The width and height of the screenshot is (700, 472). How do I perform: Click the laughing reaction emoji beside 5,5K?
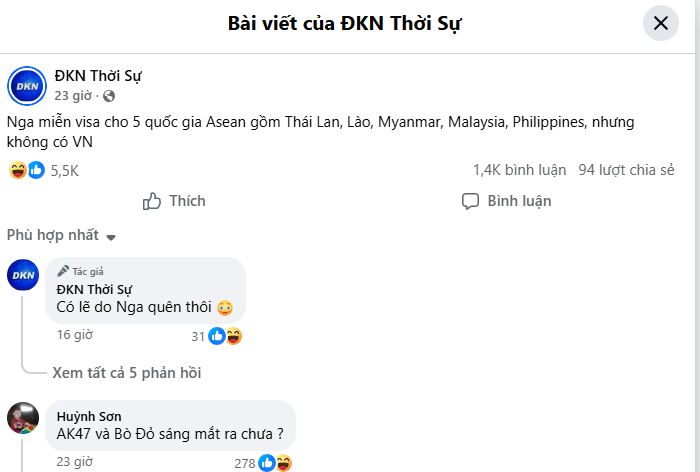click(18, 170)
